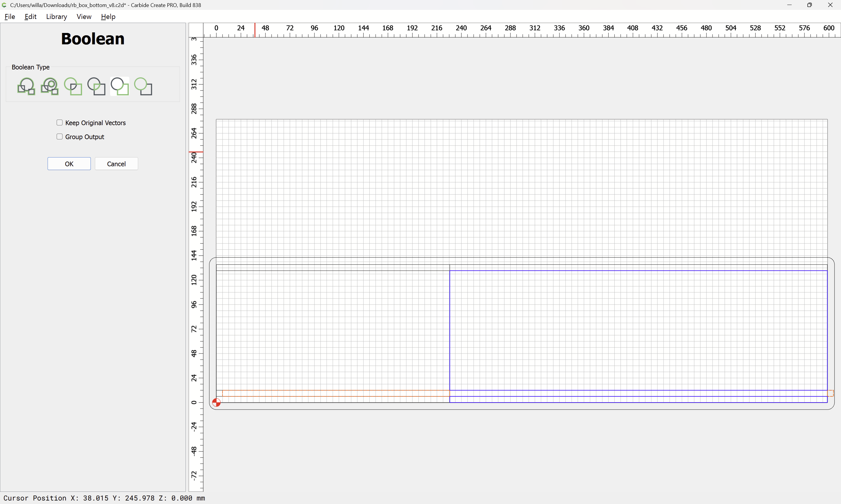Pick the third Boolean icon with both shapes outlined green

click(73, 86)
